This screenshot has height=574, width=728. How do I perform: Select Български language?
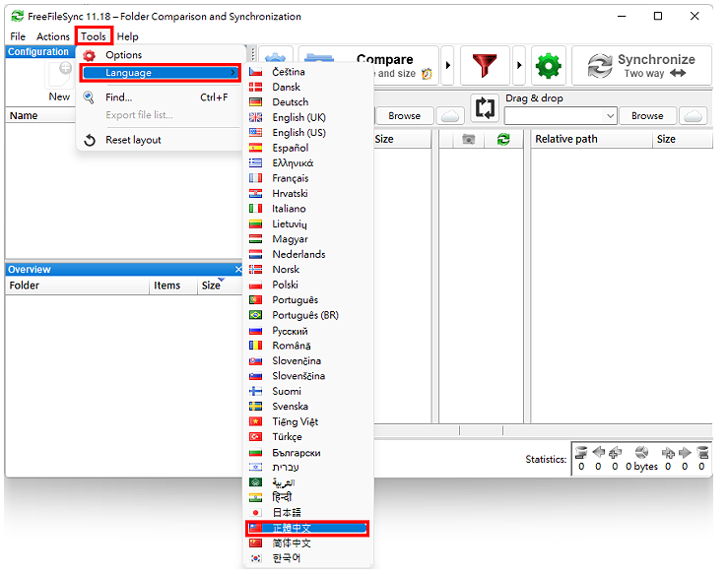click(308, 453)
